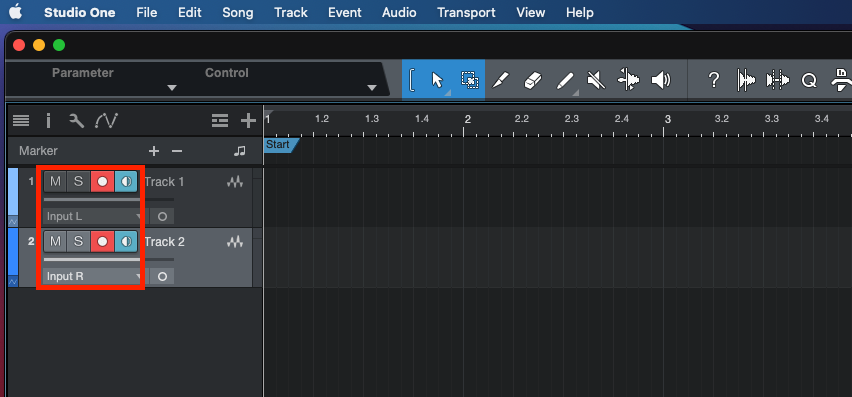This screenshot has height=397, width=852.
Task: Open the Apple menu
Action: [16, 11]
